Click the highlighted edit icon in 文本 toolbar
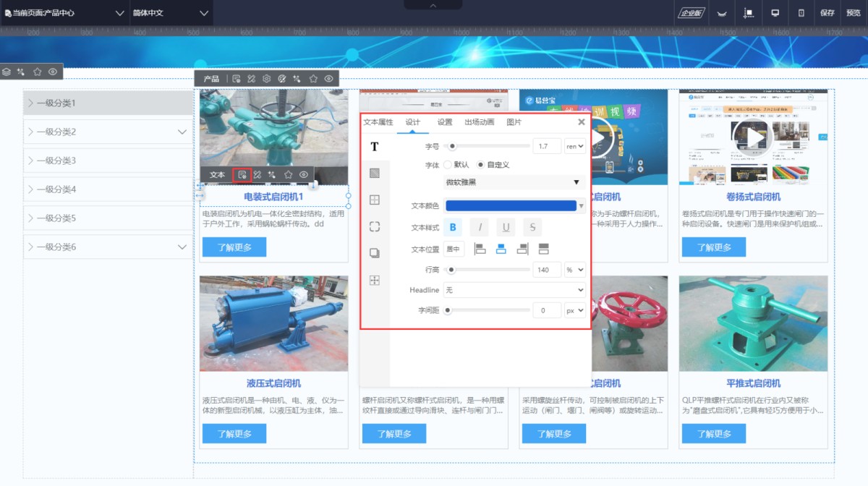 coord(242,174)
